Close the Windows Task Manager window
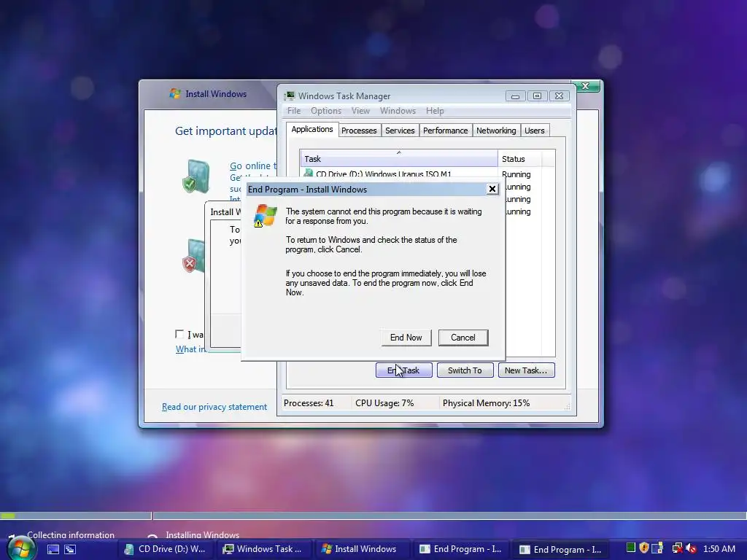The width and height of the screenshot is (747, 560). click(x=560, y=96)
